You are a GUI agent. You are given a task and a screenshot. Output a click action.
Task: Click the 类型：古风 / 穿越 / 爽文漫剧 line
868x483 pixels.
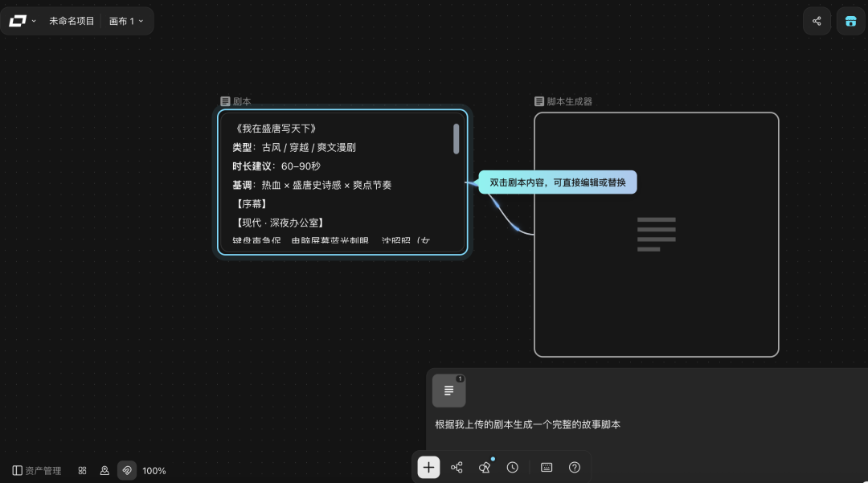tap(294, 147)
